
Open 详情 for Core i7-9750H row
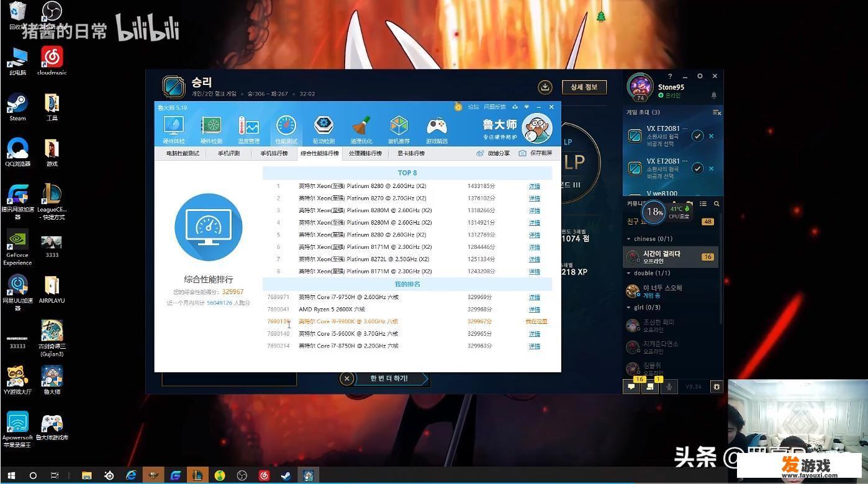tap(534, 297)
